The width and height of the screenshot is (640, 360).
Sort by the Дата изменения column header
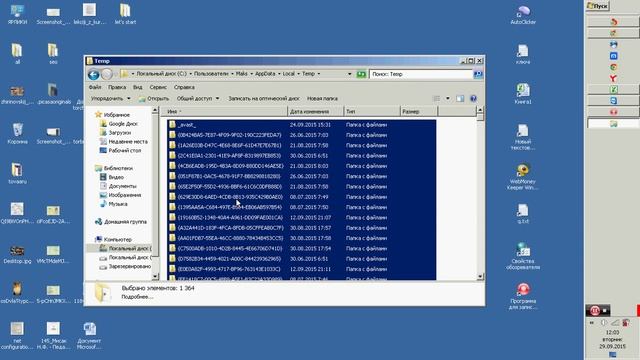tap(316, 111)
